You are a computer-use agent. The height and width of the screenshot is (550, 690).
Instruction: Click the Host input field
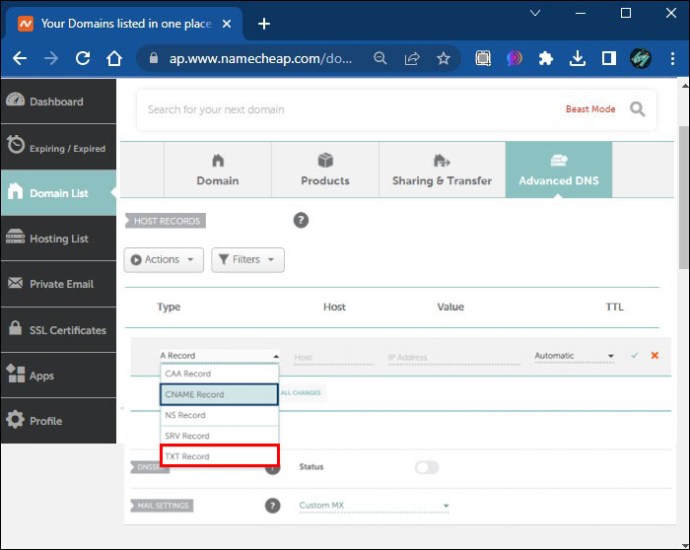tap(332, 357)
